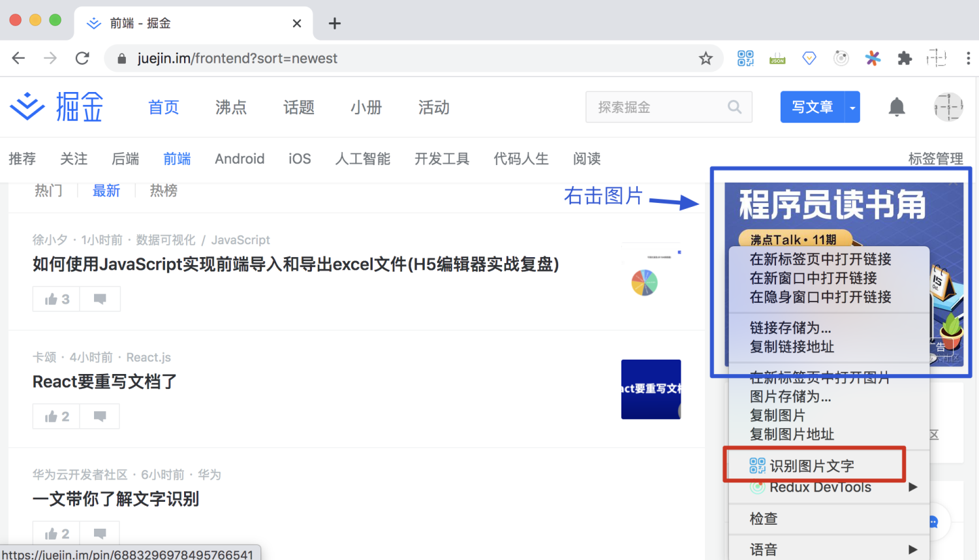This screenshot has width=979, height=560.
Task: View site info via the lock icon
Action: point(121,59)
